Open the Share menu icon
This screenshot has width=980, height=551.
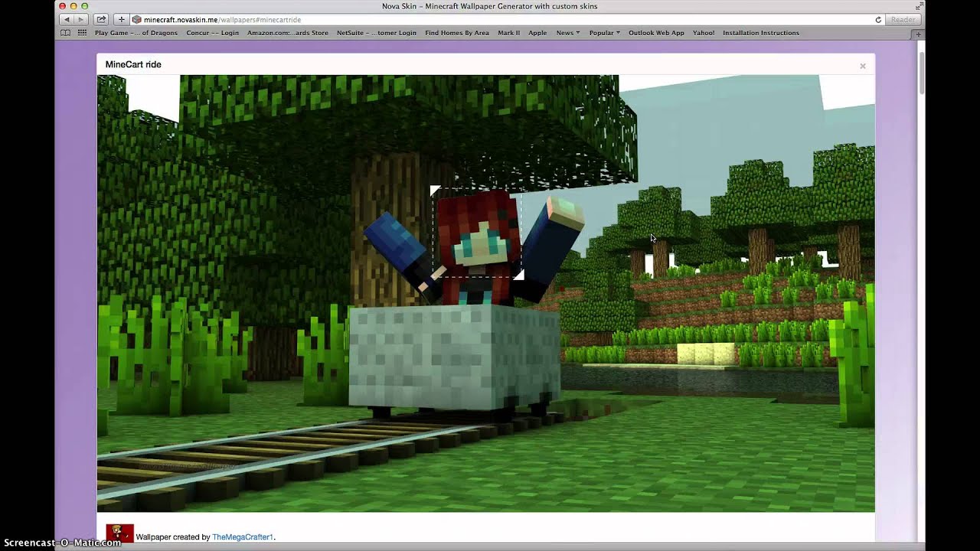(100, 19)
